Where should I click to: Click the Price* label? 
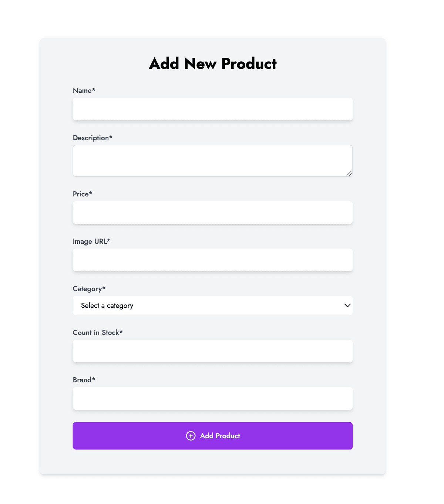pos(83,194)
